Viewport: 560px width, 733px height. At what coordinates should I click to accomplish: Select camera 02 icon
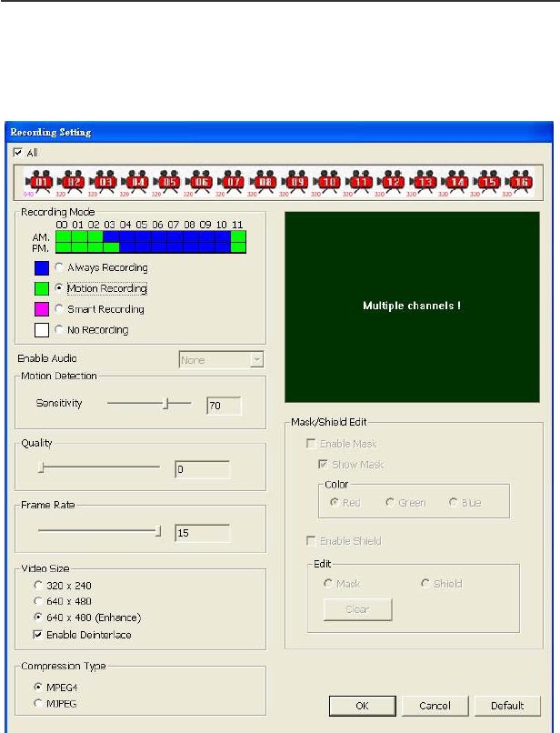[71, 180]
